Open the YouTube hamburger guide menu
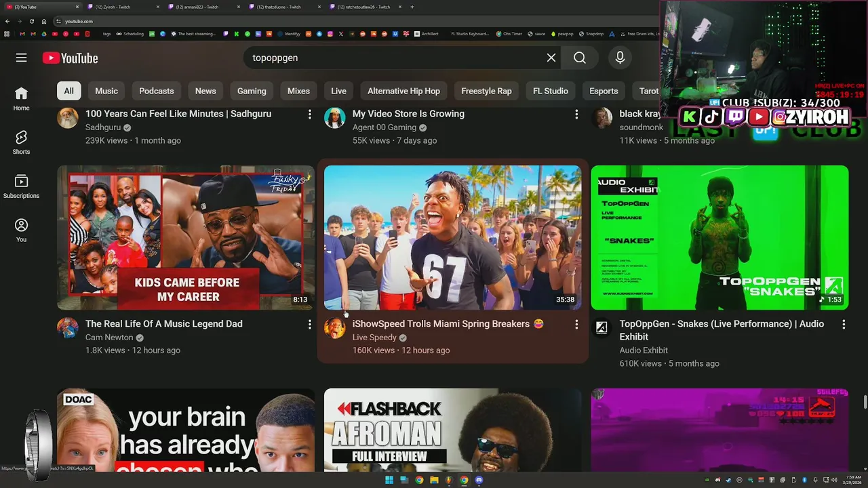This screenshot has height=488, width=868. point(22,58)
